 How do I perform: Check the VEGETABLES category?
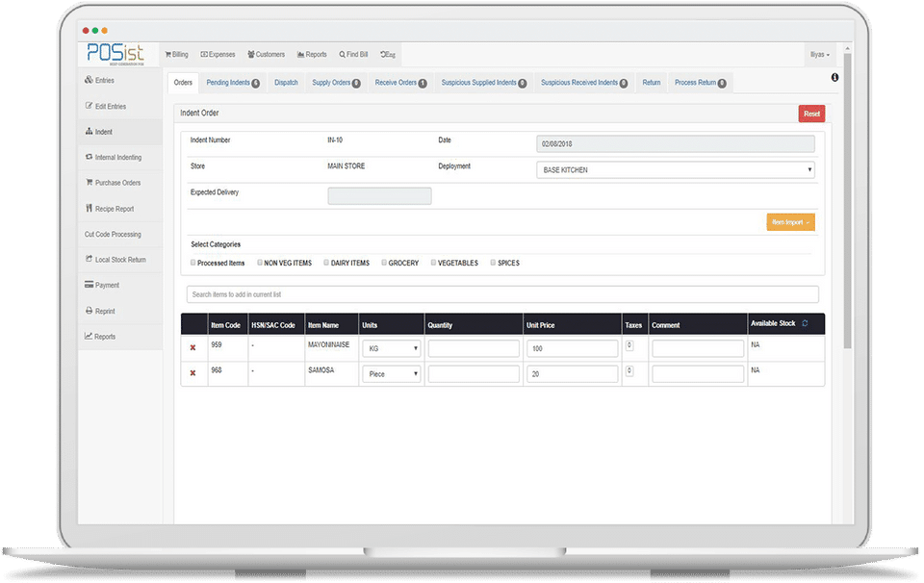pos(433,263)
